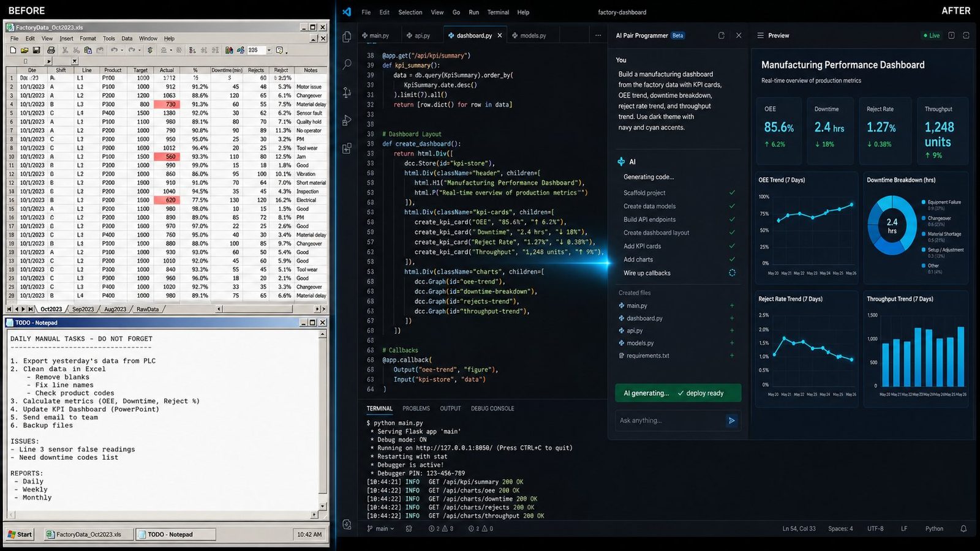The height and width of the screenshot is (551, 980).
Task: Click the account icon at sidebar bottom
Action: coord(347,524)
